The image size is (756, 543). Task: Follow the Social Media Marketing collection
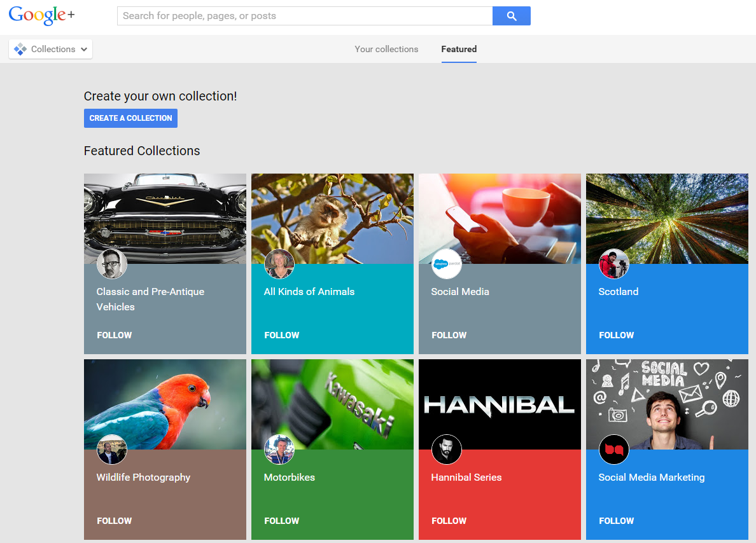point(616,521)
